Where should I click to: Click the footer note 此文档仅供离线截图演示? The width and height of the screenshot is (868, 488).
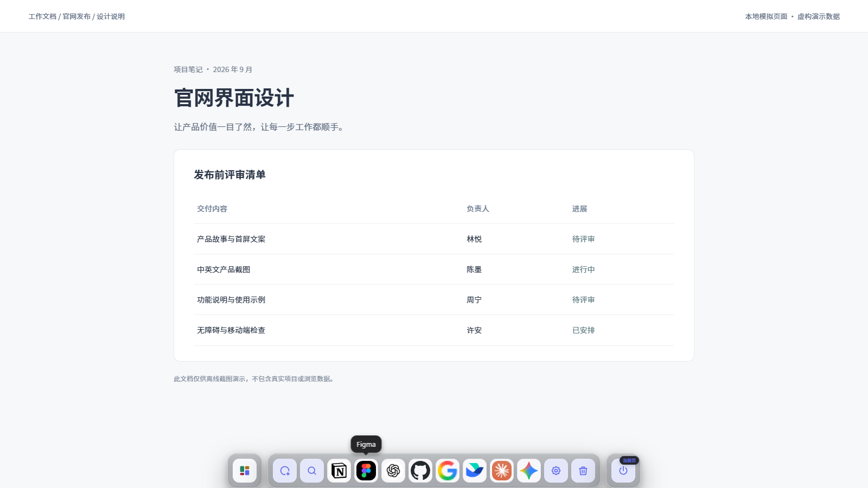tap(255, 379)
